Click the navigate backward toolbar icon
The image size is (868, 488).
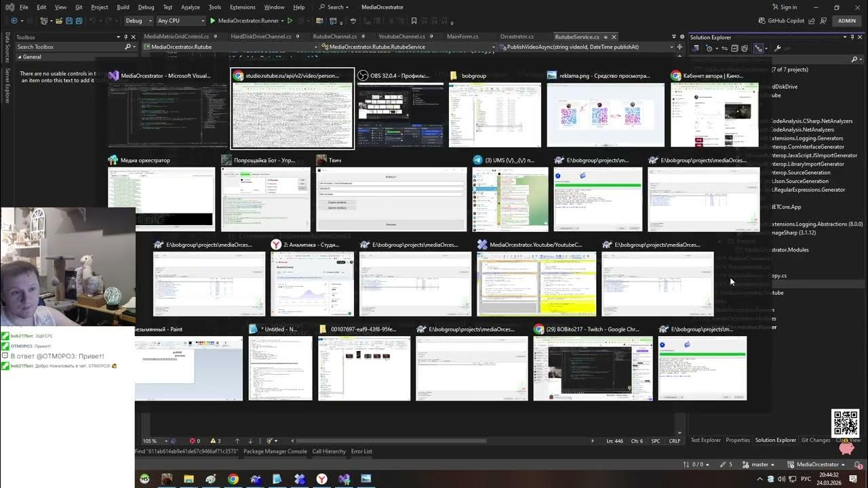coord(14,21)
